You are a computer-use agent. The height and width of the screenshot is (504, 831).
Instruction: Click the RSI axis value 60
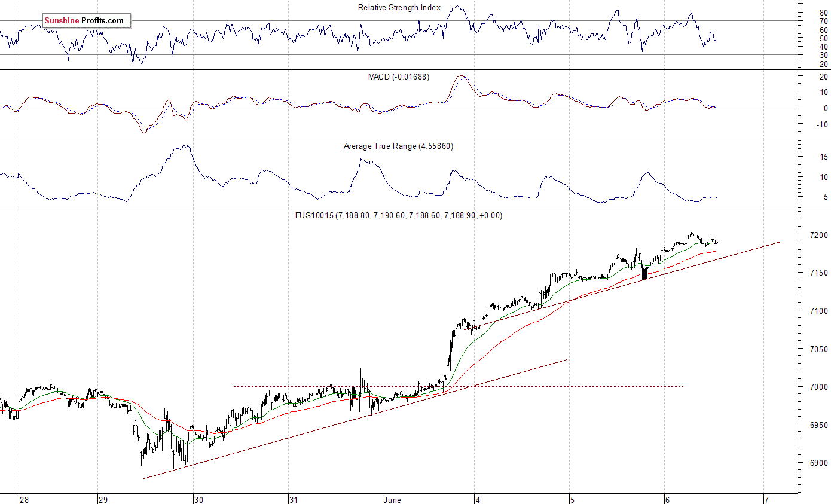coord(824,30)
